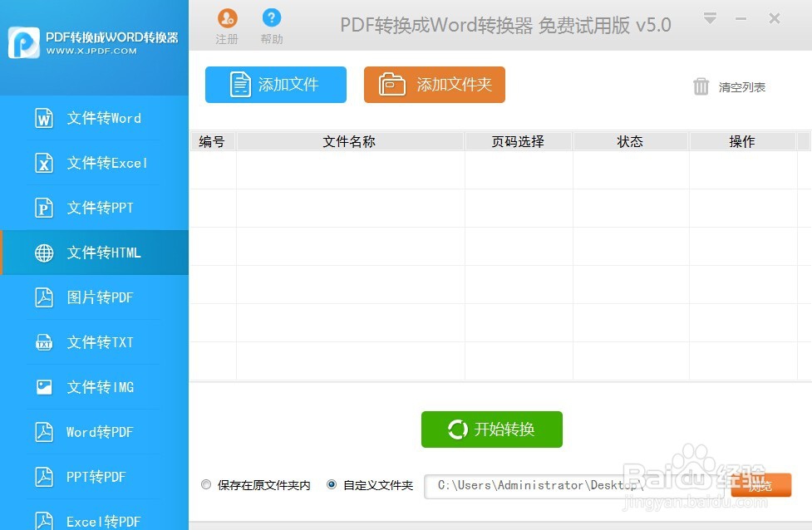Click the orange 浏览 browse button
The width and height of the screenshot is (812, 530).
click(x=761, y=485)
